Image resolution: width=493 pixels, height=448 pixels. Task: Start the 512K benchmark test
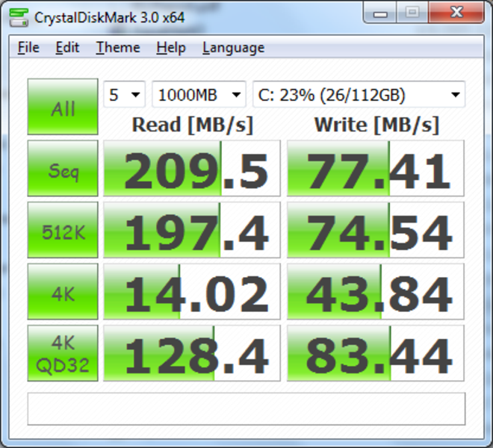pos(63,230)
